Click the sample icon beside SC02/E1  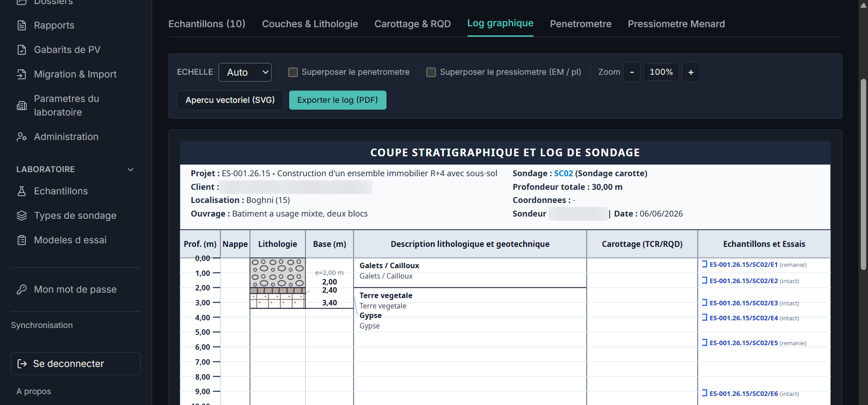[x=705, y=264]
